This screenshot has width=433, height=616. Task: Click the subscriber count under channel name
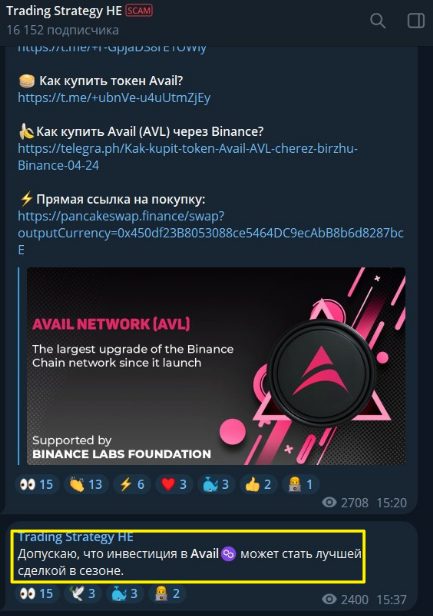(x=62, y=30)
